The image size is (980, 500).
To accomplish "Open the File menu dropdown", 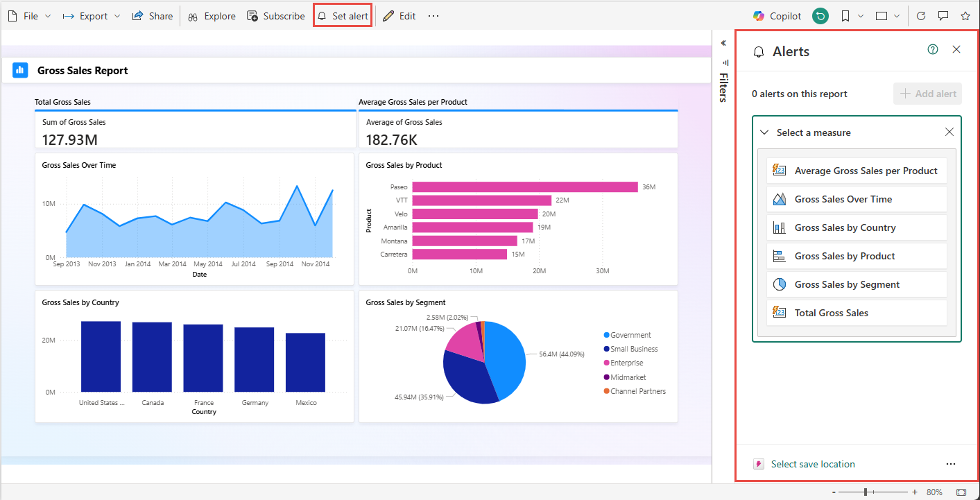I will [x=30, y=16].
